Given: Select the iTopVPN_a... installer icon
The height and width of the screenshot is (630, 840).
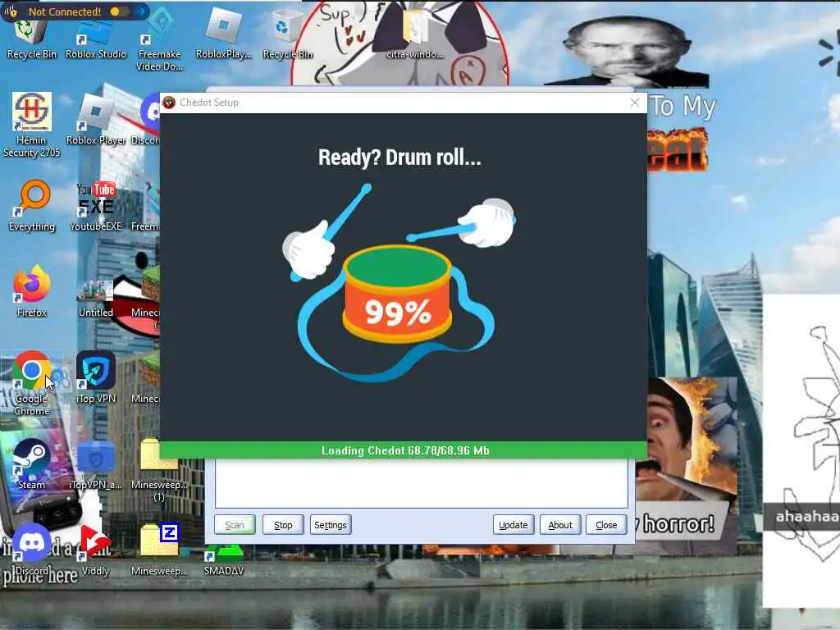Looking at the screenshot, I should pyautogui.click(x=96, y=466).
